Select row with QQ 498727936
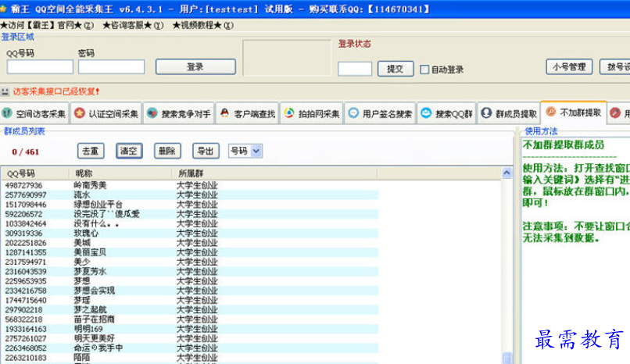This screenshot has height=364, width=630. tap(190, 185)
